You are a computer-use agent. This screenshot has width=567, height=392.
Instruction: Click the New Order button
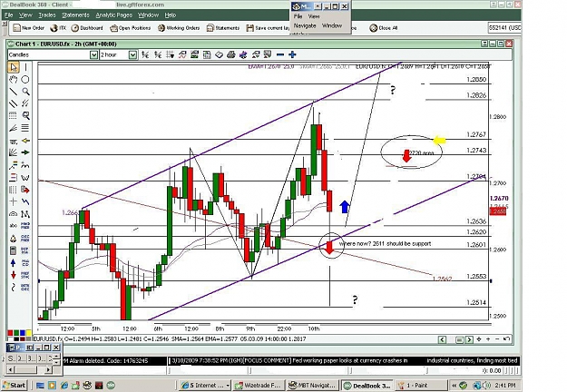point(28,28)
